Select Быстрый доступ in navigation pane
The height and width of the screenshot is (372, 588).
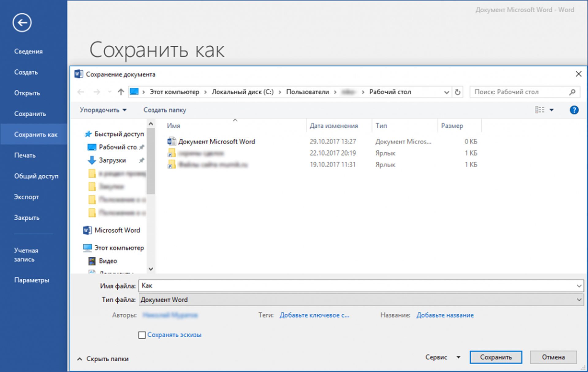[x=119, y=134]
